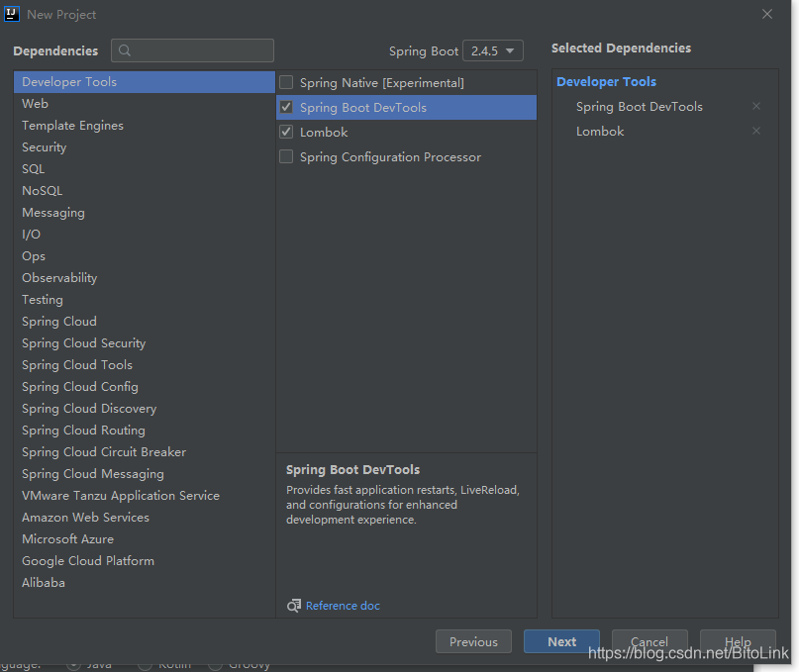Viewport: 799px width, 672px height.
Task: Select the Microsoft Azure category
Action: (x=145, y=539)
